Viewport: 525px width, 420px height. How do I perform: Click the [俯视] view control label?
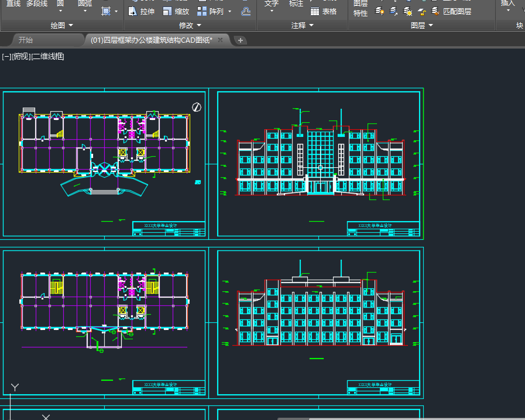point(21,56)
